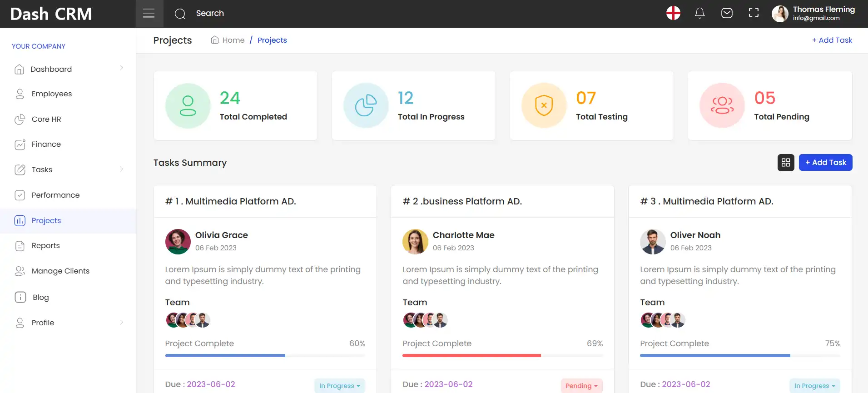Click the Tasks edit icon

point(20,170)
